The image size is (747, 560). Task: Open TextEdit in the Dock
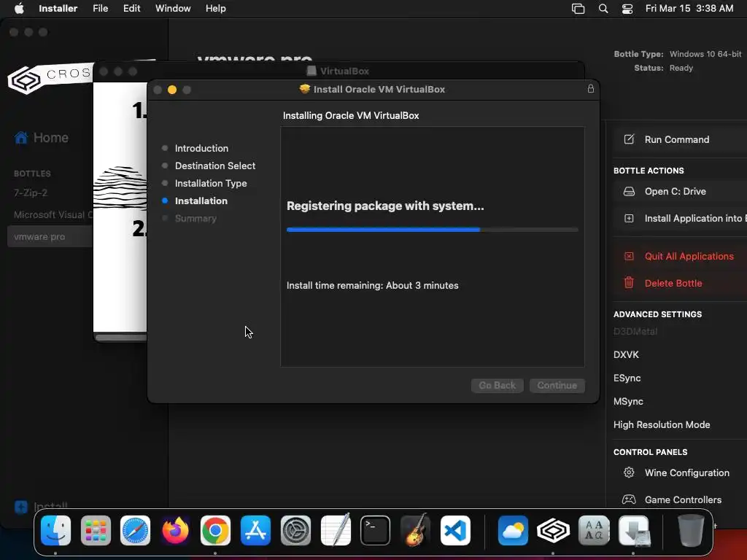(x=336, y=530)
